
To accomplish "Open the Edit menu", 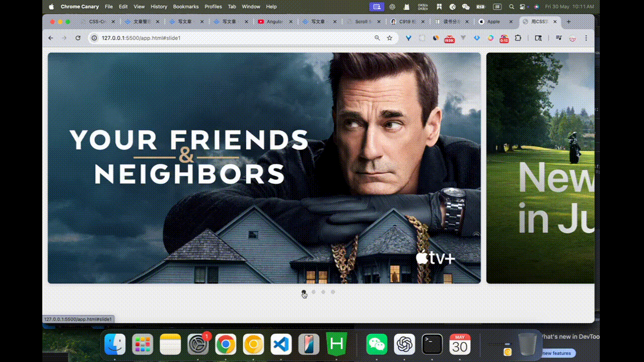I will (x=123, y=7).
